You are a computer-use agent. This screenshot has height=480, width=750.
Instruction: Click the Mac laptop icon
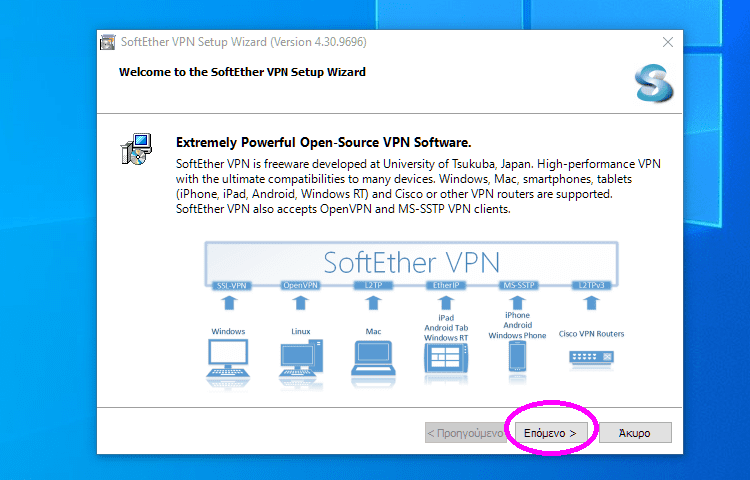(373, 358)
